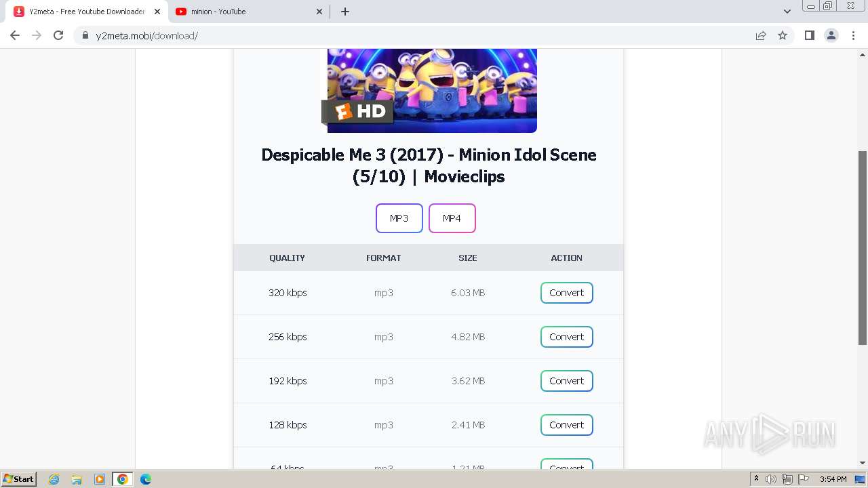Open the Chrome three-dot menu

click(853, 35)
